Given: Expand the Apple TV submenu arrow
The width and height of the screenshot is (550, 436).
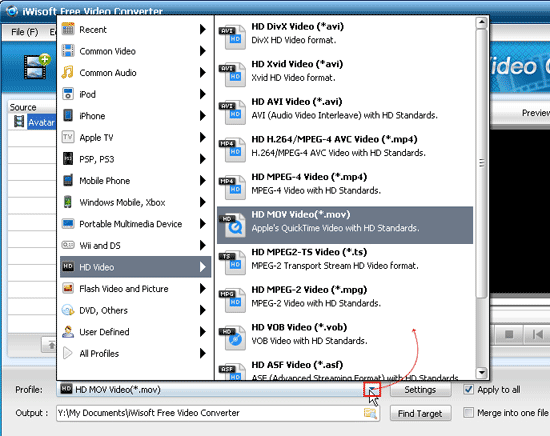Looking at the screenshot, I should (202, 137).
